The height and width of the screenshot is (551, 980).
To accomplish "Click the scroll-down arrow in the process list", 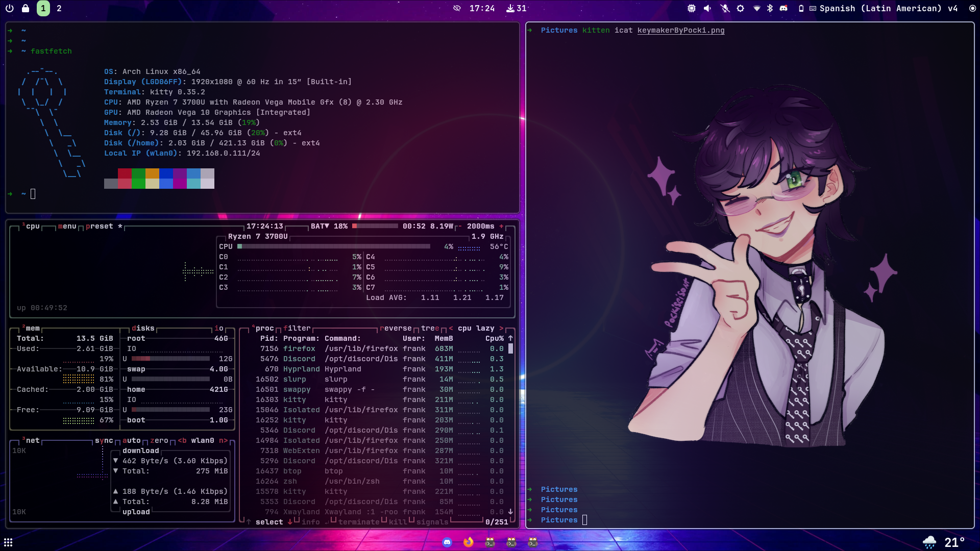I will [510, 512].
